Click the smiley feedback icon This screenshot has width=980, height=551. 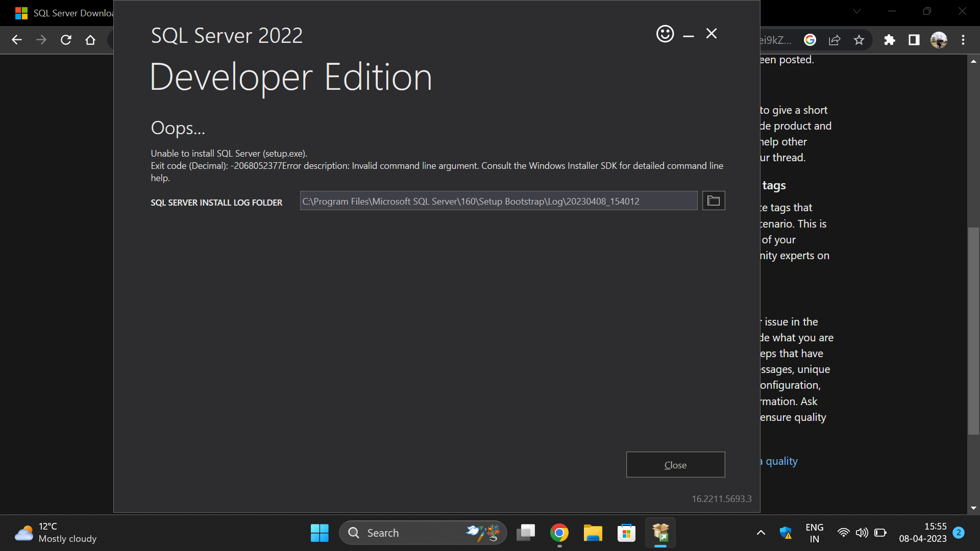pyautogui.click(x=665, y=34)
